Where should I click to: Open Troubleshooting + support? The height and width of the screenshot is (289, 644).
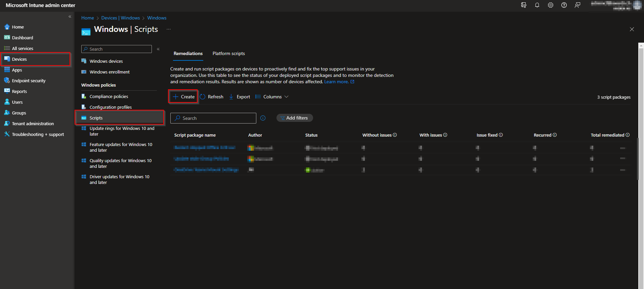point(38,134)
